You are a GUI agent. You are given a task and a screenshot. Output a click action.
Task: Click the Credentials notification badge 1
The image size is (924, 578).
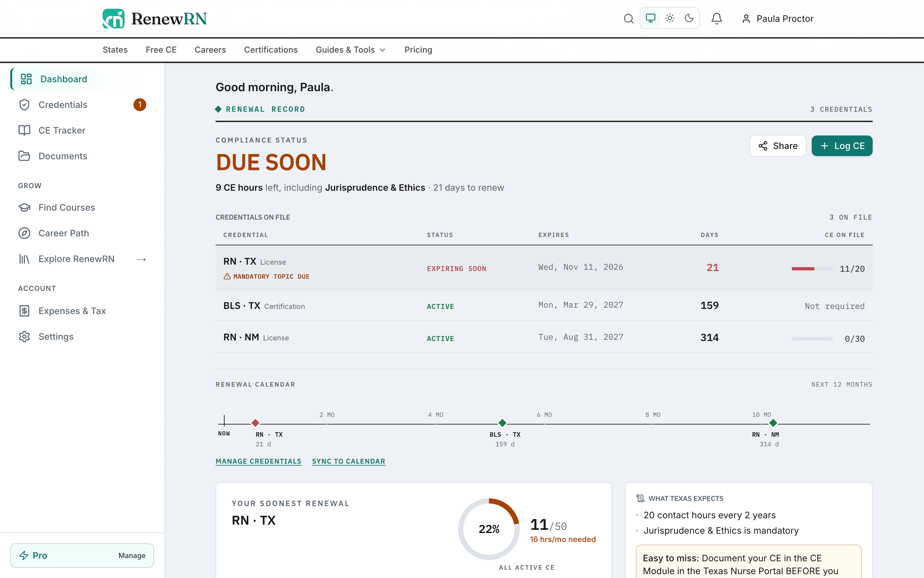[140, 105]
